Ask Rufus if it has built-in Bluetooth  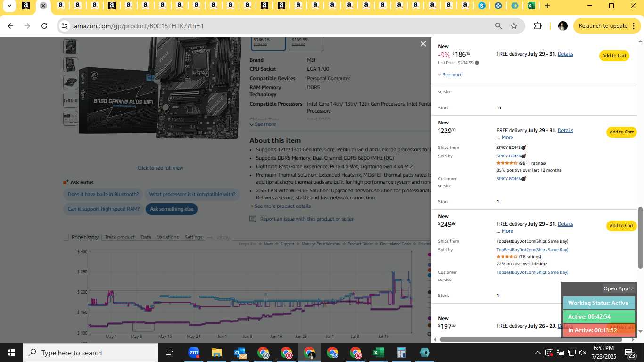(103, 194)
